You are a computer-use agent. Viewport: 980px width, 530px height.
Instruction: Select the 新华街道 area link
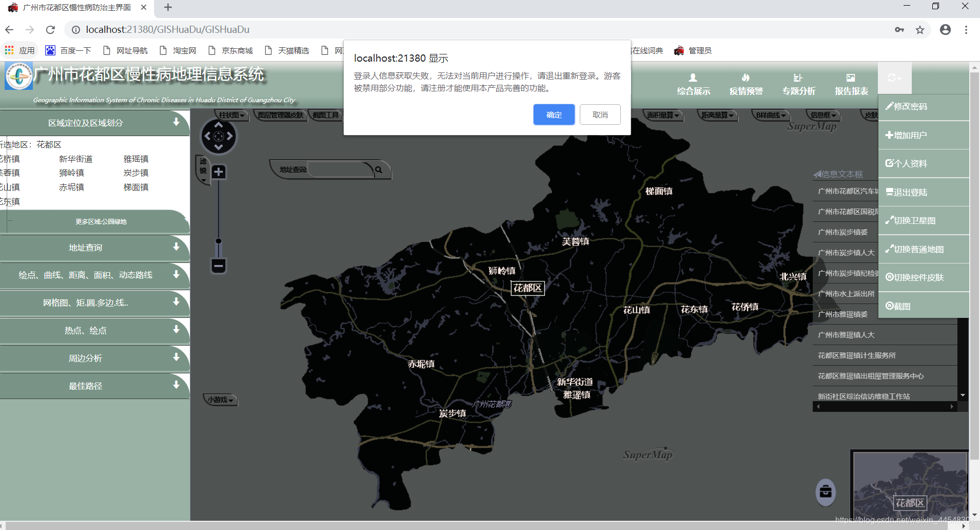point(76,159)
